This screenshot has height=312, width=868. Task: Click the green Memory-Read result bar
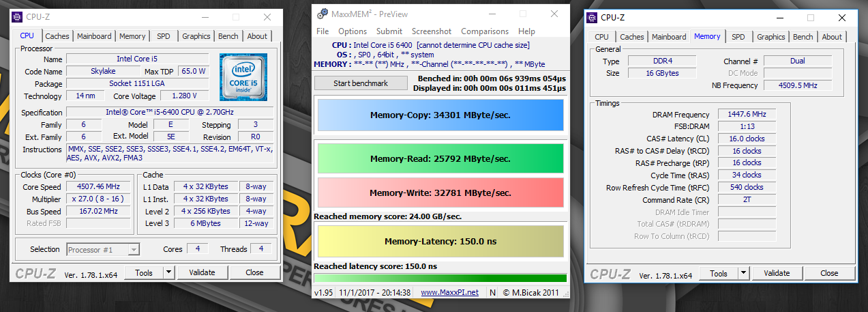440,158
